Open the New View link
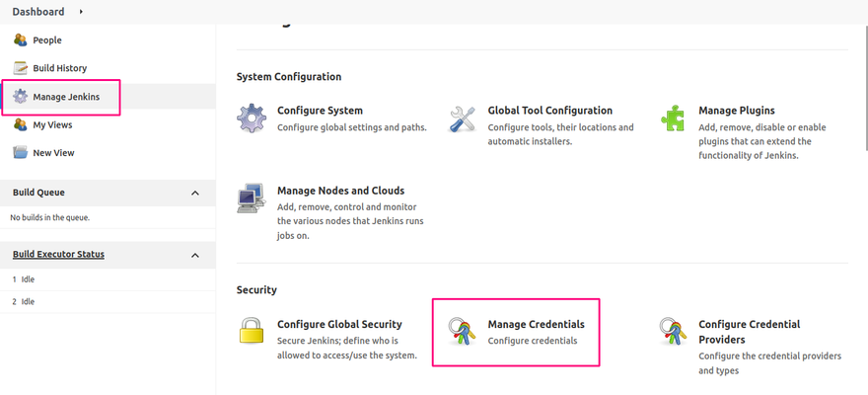The width and height of the screenshot is (868, 395). point(53,153)
